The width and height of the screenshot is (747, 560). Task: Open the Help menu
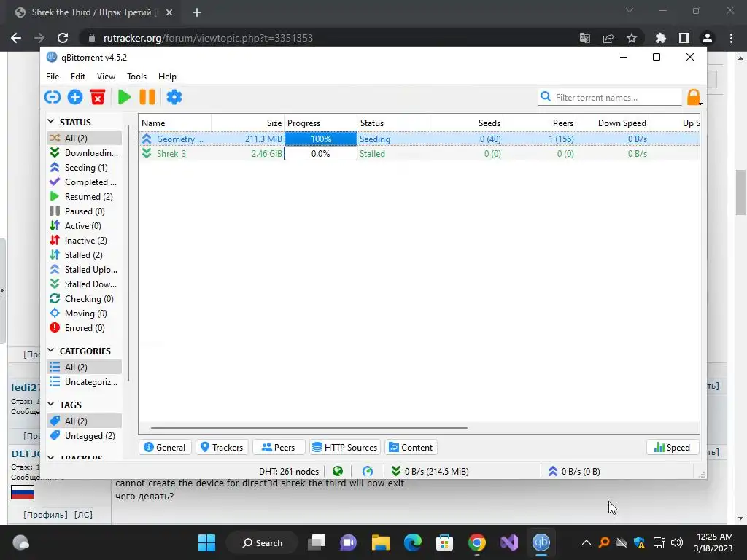(x=167, y=76)
